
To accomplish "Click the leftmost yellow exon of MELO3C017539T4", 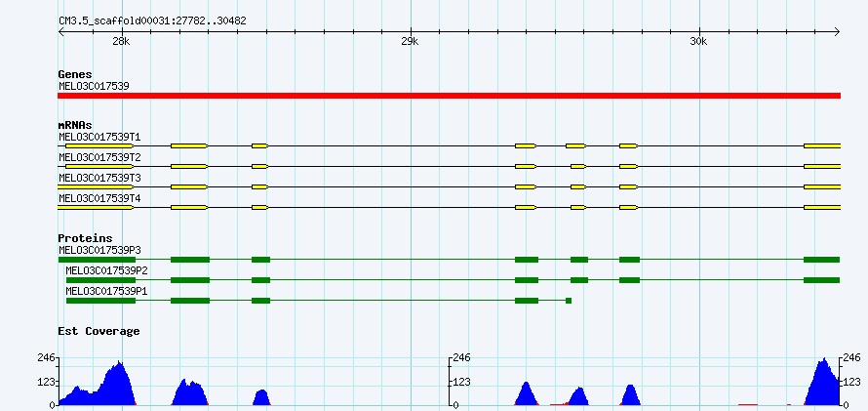I will (96, 207).
